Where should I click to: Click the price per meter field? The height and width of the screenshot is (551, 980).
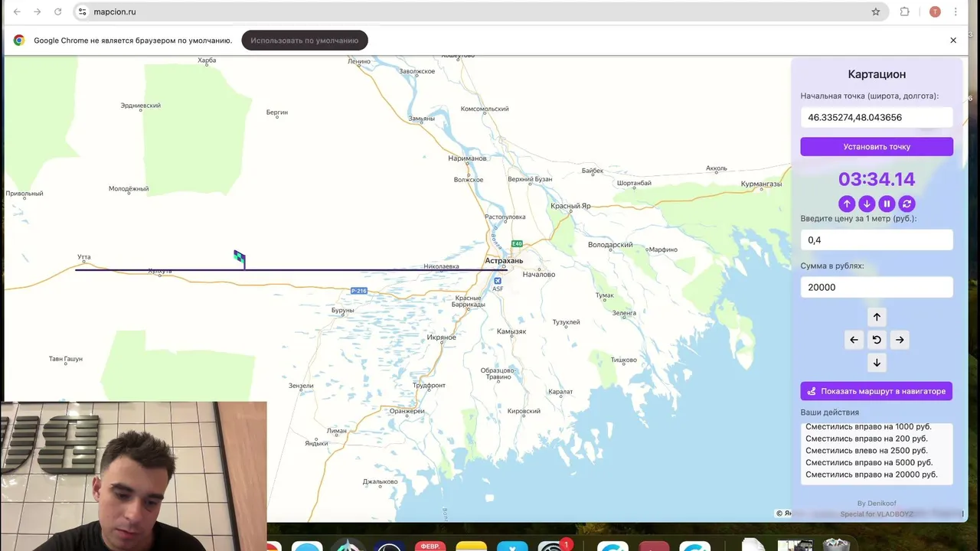pos(877,240)
